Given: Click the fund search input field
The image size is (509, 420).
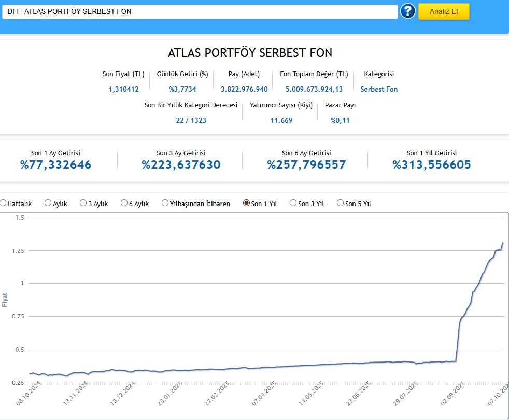Looking at the screenshot, I should [x=200, y=11].
